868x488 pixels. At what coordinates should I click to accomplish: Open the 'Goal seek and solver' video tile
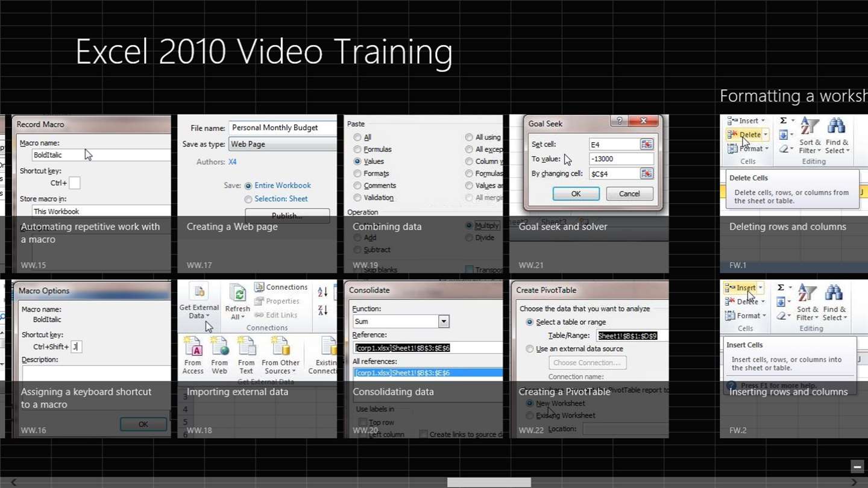coord(589,194)
